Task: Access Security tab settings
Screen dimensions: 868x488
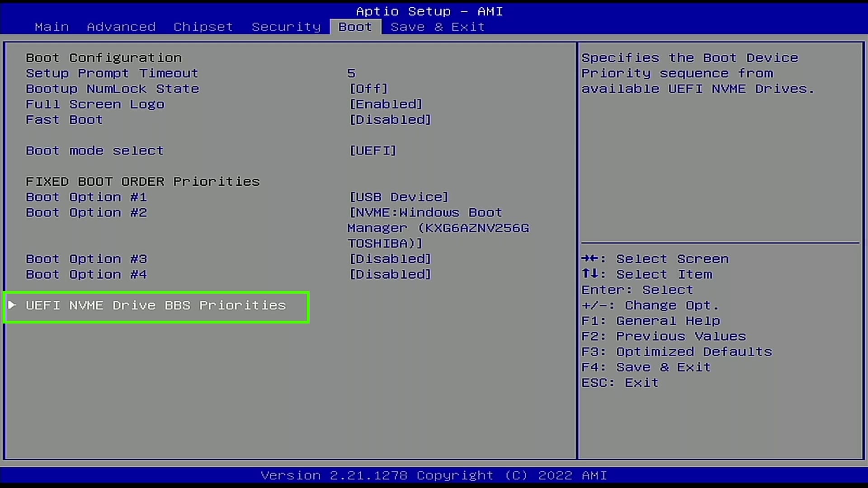Action: click(285, 27)
